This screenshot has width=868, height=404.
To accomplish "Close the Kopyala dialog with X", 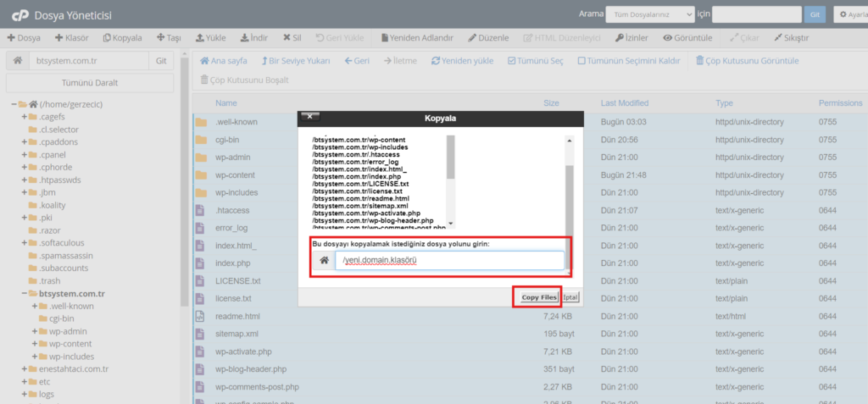I will 310,116.
